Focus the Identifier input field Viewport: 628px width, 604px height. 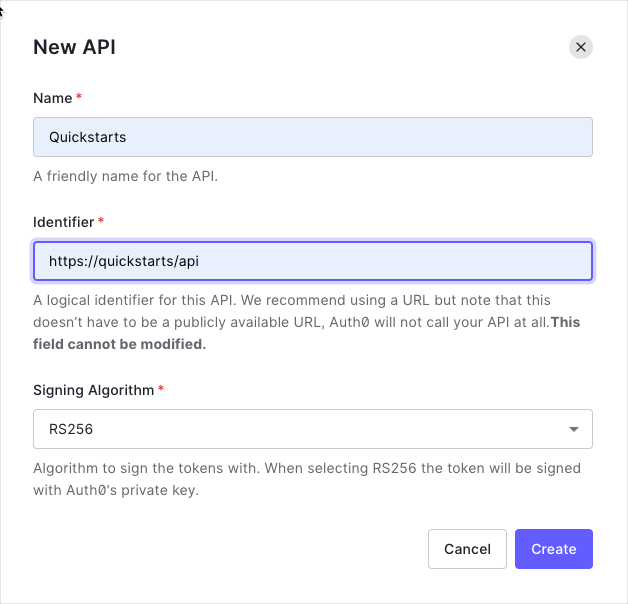pyautogui.click(x=400, y=261)
